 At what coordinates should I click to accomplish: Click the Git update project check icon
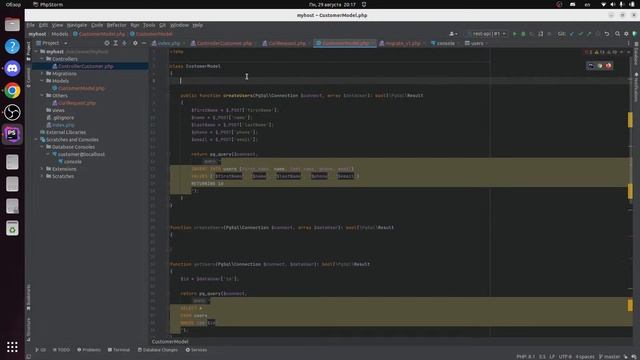571,34
